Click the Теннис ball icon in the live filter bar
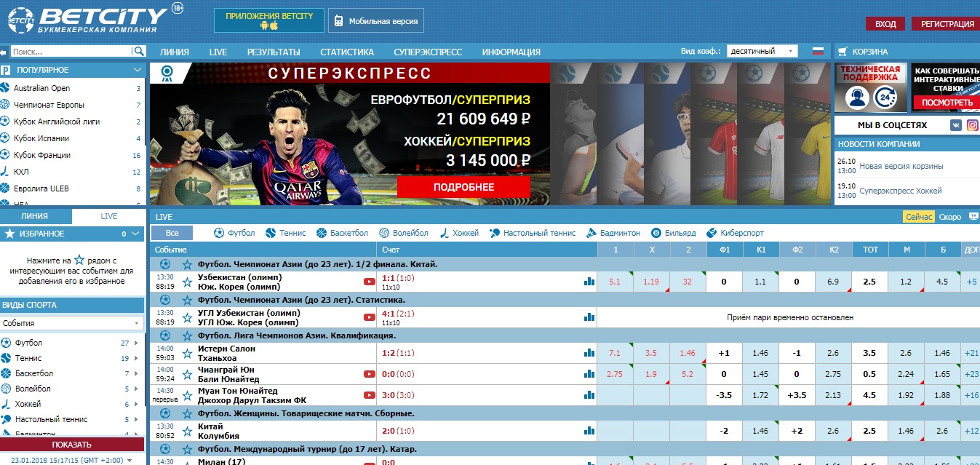Viewport: 980px width, 465px height. 271,233
